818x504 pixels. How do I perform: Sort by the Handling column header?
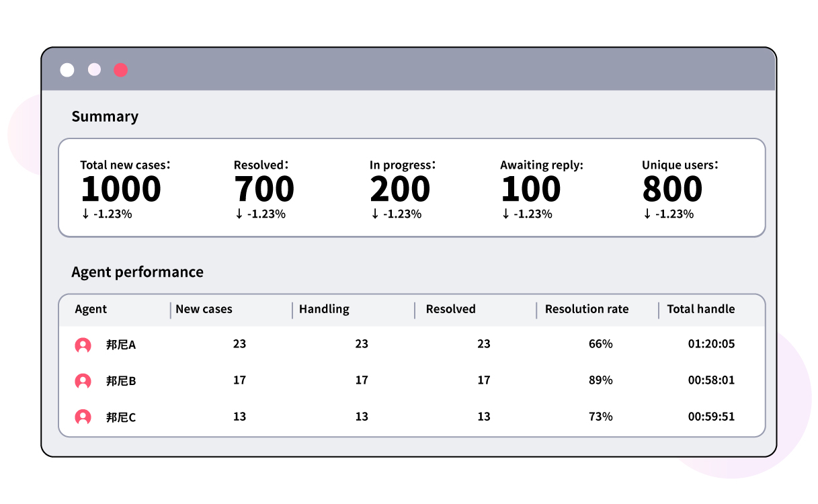click(324, 309)
